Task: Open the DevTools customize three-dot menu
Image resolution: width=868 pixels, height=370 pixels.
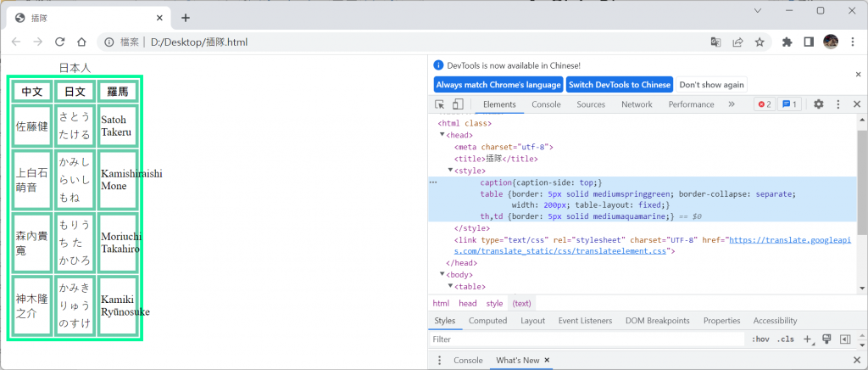Action: pyautogui.click(x=838, y=104)
